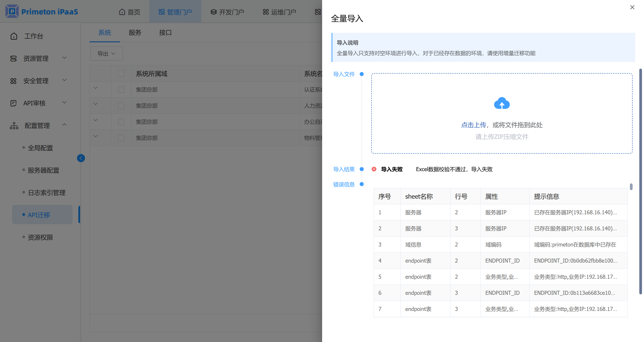
Task: Click the 配置管理 hierarchy icon
Action: point(14,125)
